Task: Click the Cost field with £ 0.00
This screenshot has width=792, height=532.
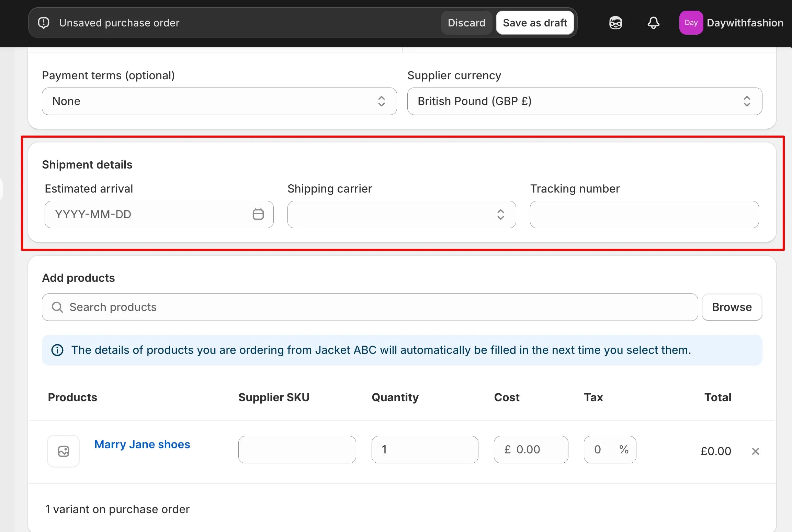Action: point(531,450)
